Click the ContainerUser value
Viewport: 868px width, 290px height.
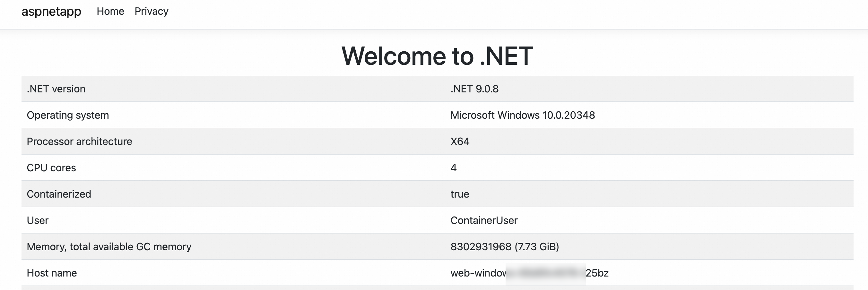pyautogui.click(x=484, y=220)
